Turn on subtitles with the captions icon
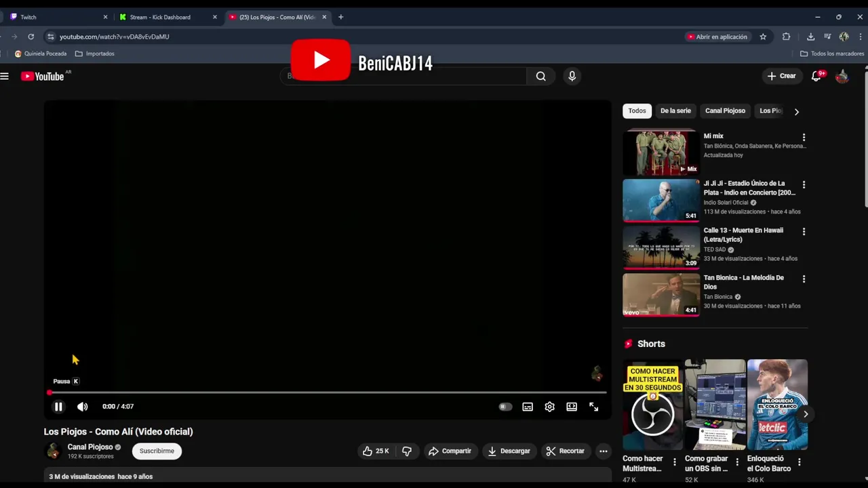Viewport: 868px width, 488px height. tap(528, 407)
